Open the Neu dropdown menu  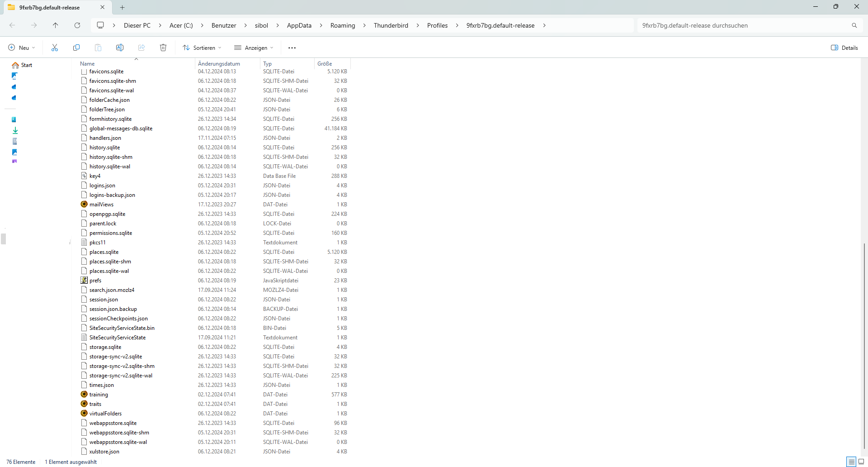(22, 48)
